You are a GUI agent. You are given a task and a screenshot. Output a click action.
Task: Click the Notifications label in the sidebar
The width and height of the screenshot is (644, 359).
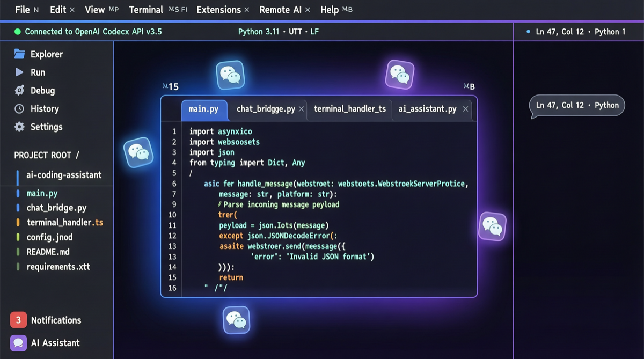[56, 320]
